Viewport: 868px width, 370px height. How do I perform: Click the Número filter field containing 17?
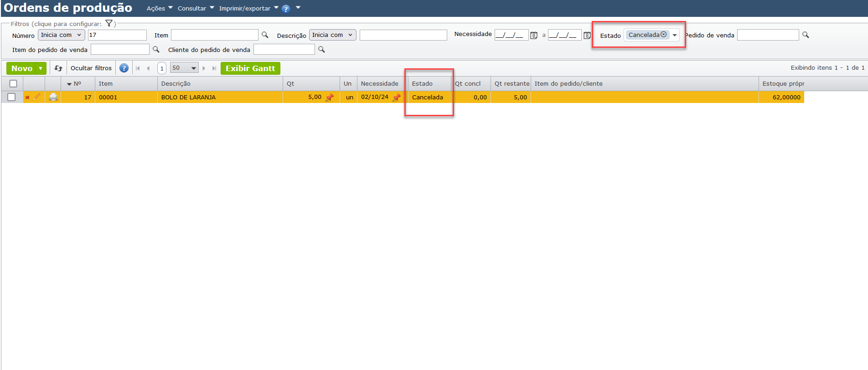(x=117, y=35)
